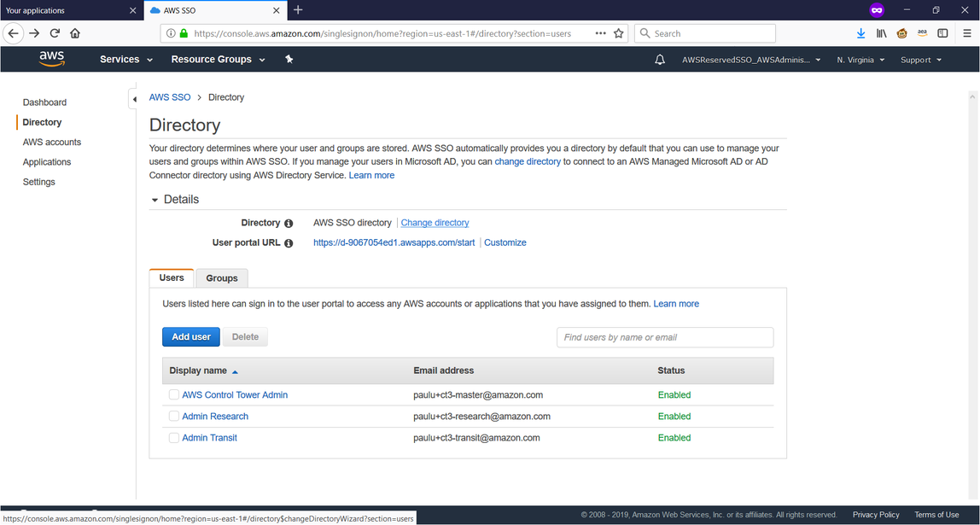Go to AWS accounts in sidebar
The width and height of the screenshot is (980, 525).
click(52, 143)
